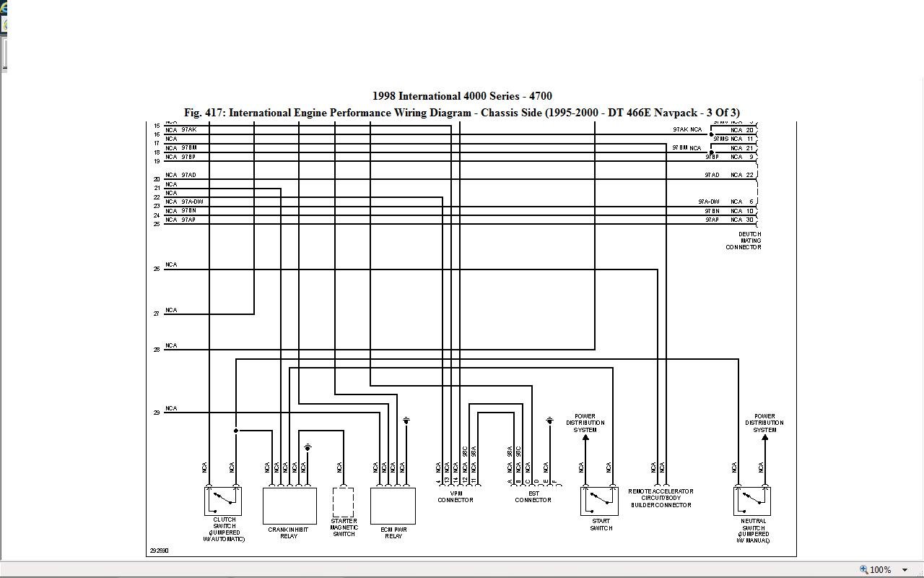Click the ground symbol above EST connector
Screen dimensions: 924x578
[x=549, y=420]
